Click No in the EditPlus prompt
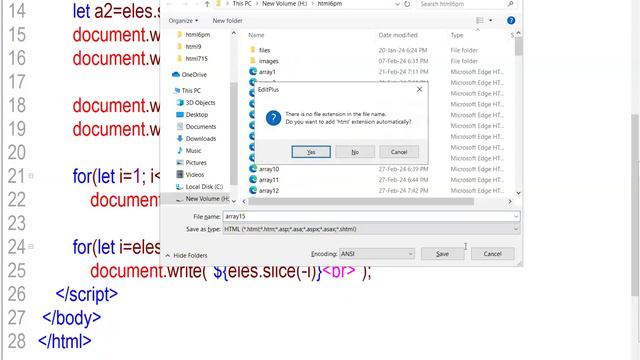Viewport: 640px width, 360px height. [x=355, y=152]
